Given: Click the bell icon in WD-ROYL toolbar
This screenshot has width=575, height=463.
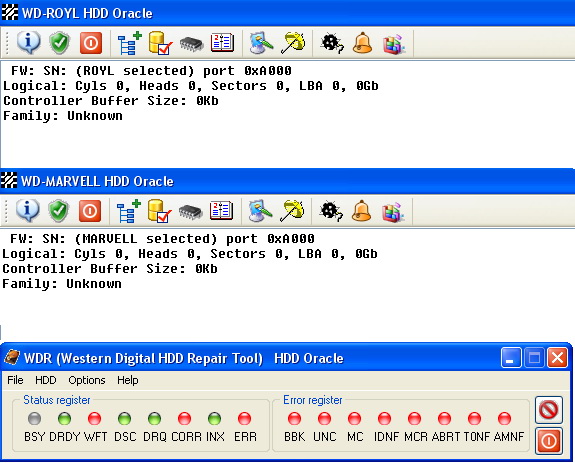Looking at the screenshot, I should 362,43.
